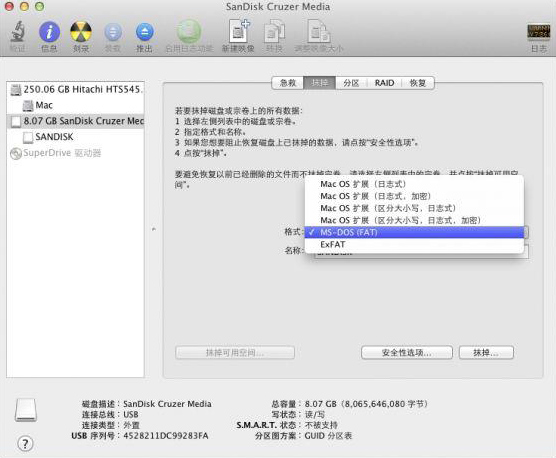Image resolution: width=556 pixels, height=458 pixels.
Task: Click the SanDisk drive icon in footer
Action: (x=26, y=410)
